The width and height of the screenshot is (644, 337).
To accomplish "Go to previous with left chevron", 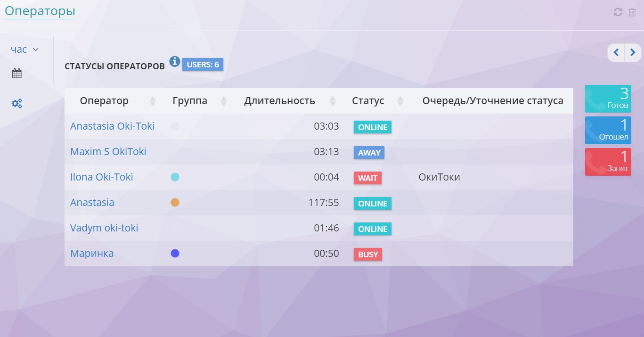I will click(616, 52).
